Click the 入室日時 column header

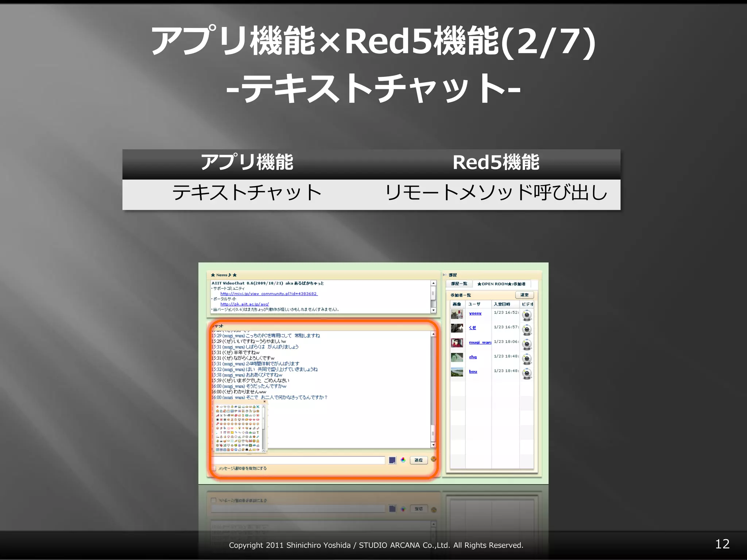(505, 304)
